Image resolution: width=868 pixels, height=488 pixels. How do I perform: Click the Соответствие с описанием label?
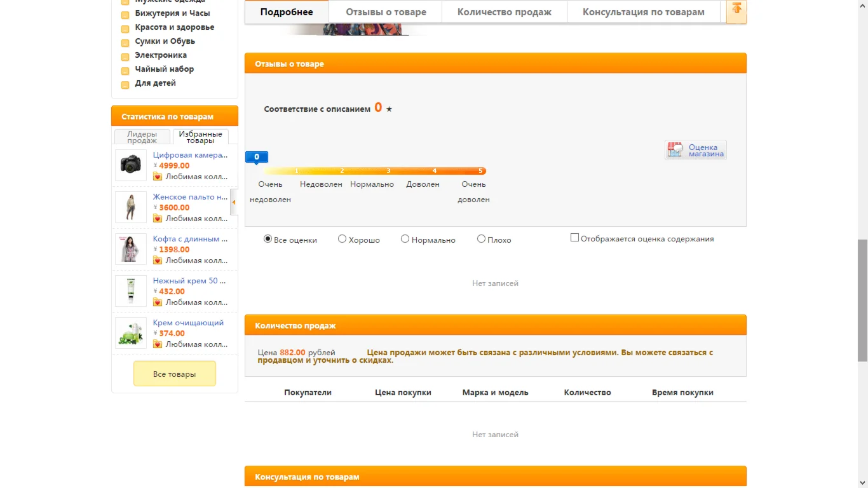pos(317,109)
